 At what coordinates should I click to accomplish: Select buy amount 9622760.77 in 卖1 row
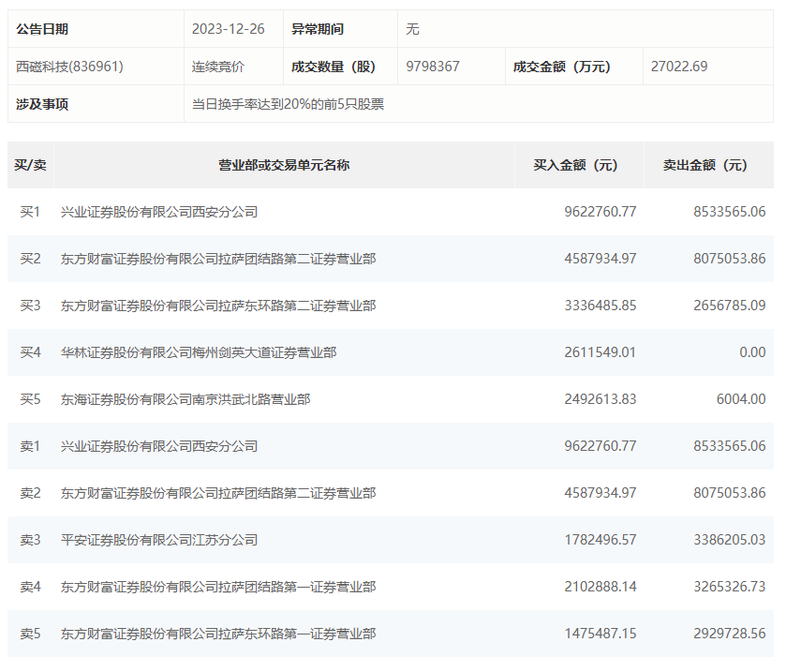[x=601, y=446]
